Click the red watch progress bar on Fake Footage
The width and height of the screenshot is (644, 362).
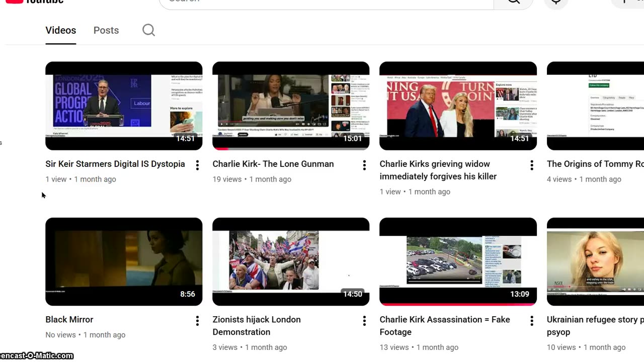[x=458, y=304]
